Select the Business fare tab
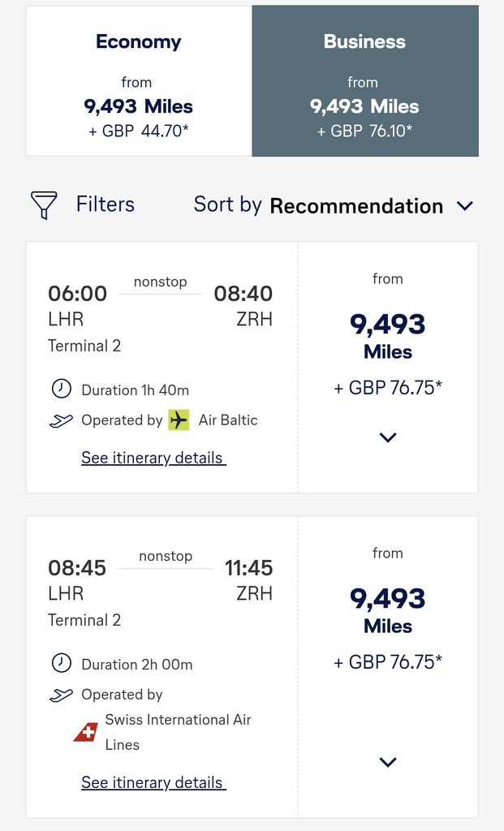Screen dimensions: 504x831 [x=365, y=81]
